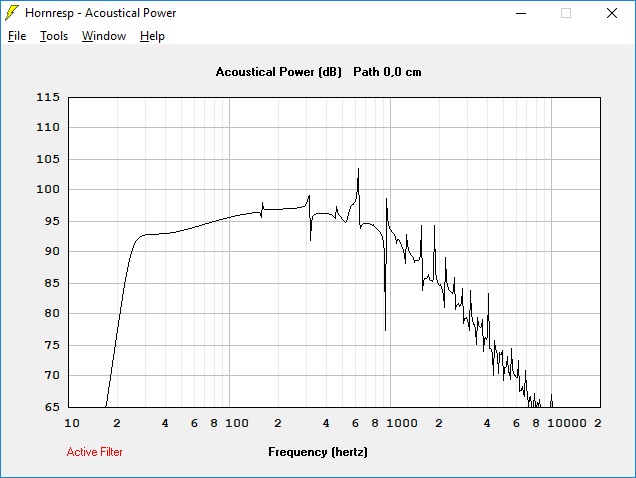Close the Acoustical Power window

(612, 13)
